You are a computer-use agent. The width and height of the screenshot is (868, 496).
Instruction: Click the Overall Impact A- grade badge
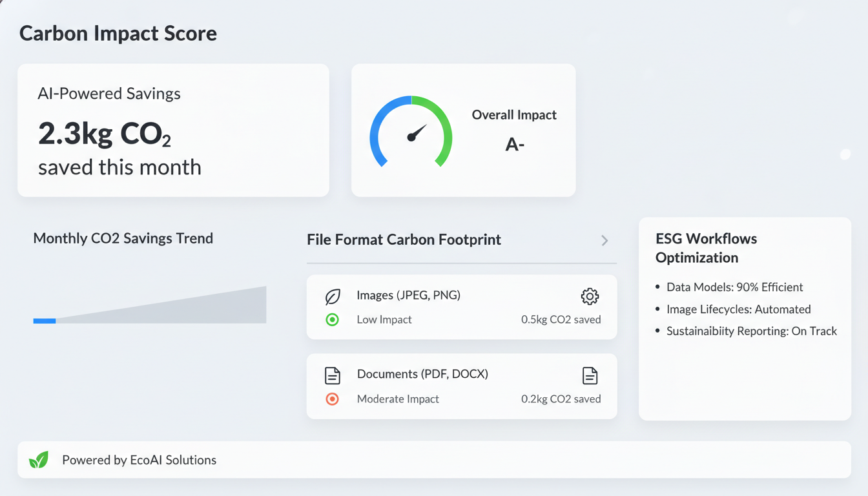click(x=514, y=144)
